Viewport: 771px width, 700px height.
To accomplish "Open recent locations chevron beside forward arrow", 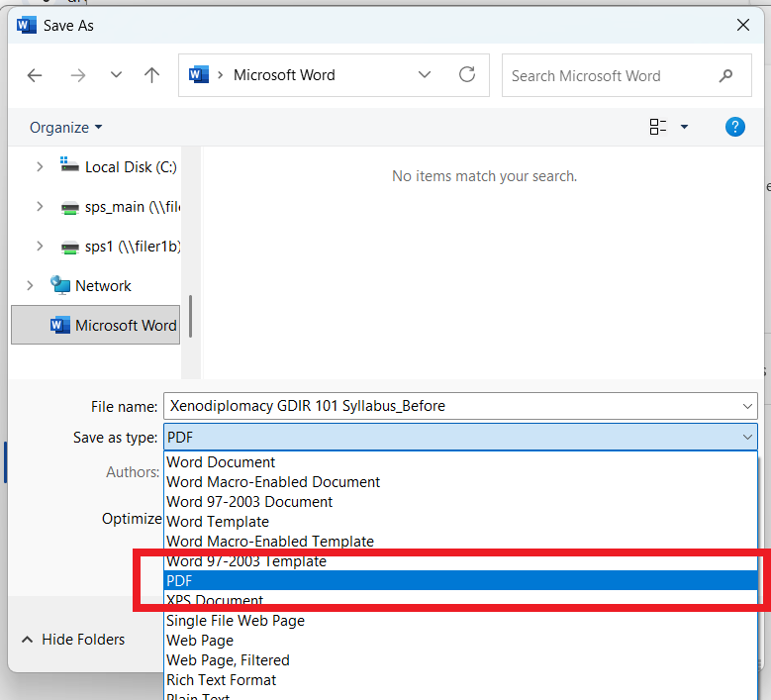I will click(116, 75).
